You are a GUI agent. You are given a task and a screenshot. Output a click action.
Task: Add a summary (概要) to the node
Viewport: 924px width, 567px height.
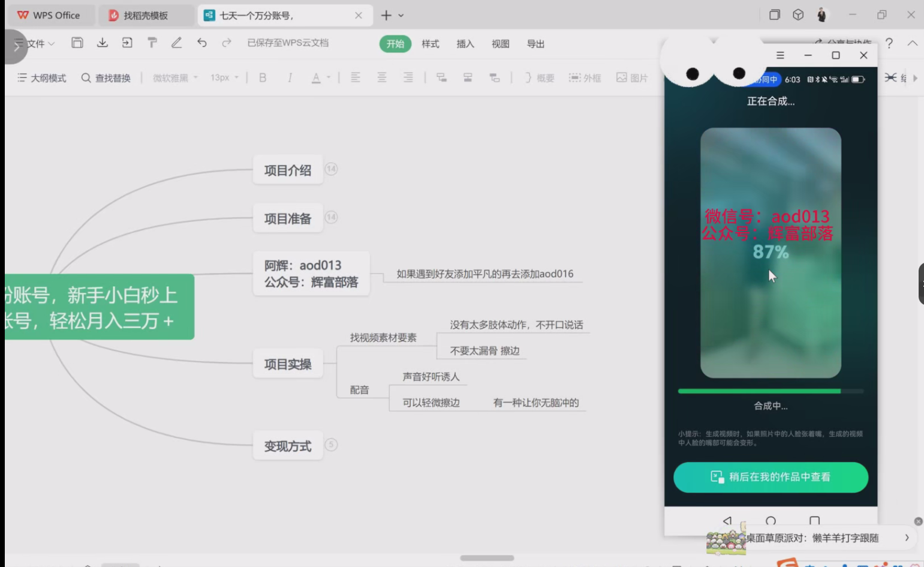[x=540, y=78]
